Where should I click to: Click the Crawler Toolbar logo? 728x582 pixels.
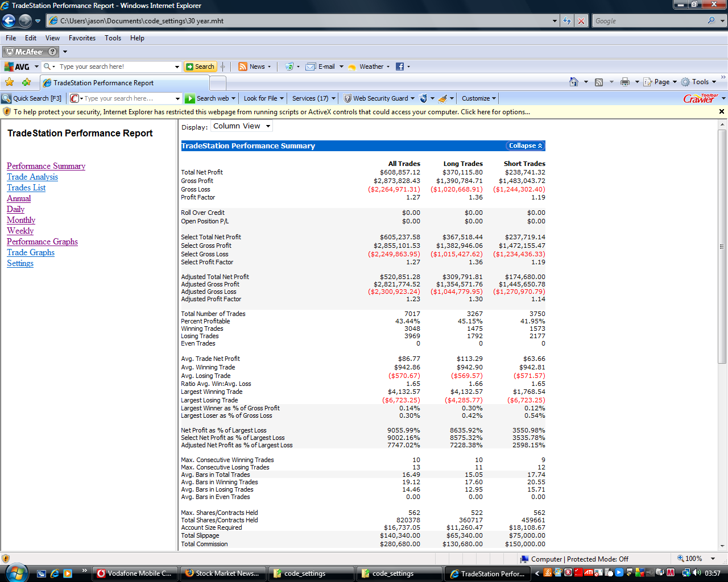click(701, 98)
